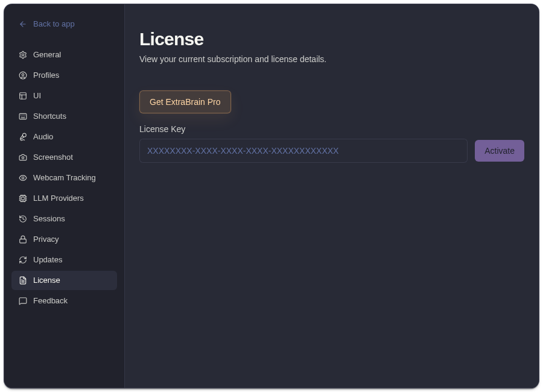Image resolution: width=543 pixels, height=392 pixels.
Task: Open Webcam Tracking settings
Action: pyautogui.click(x=64, y=178)
